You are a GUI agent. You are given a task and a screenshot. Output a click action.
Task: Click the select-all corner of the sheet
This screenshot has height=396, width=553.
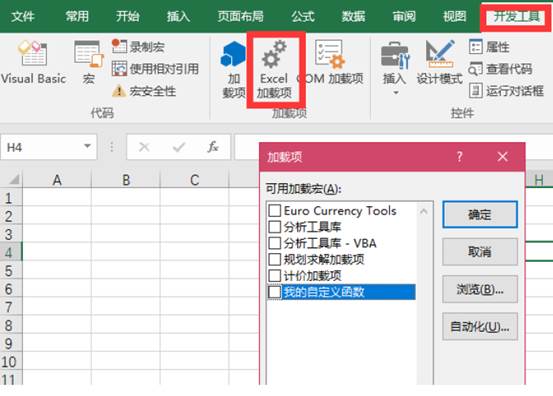click(x=13, y=179)
